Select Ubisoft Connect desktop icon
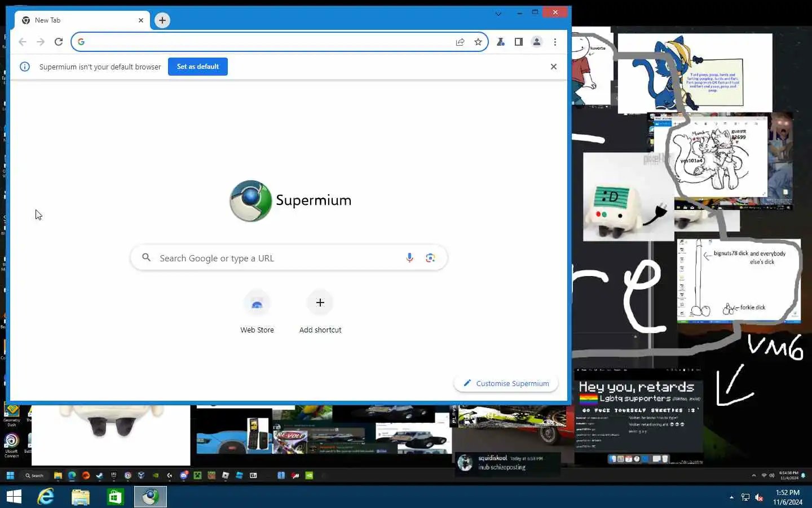This screenshot has height=508, width=812. [12, 445]
